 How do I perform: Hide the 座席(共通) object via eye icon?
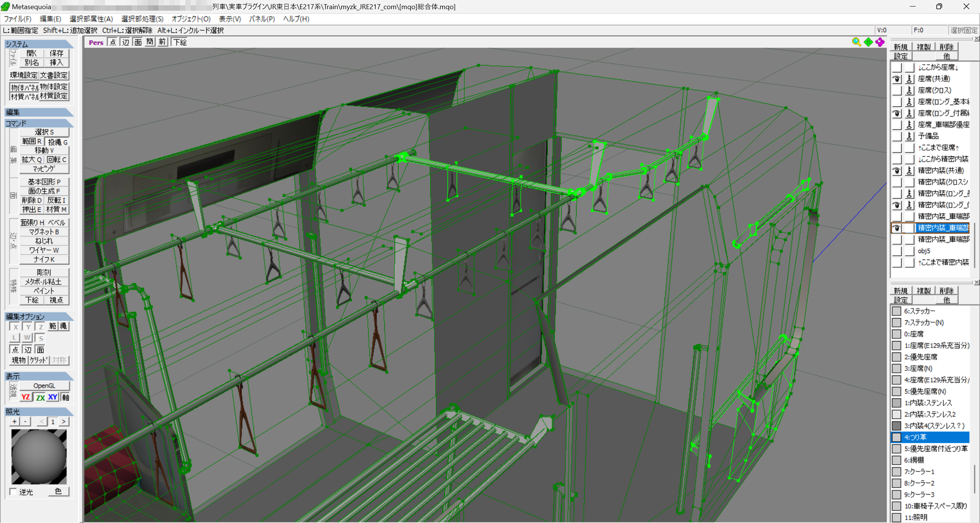point(897,79)
